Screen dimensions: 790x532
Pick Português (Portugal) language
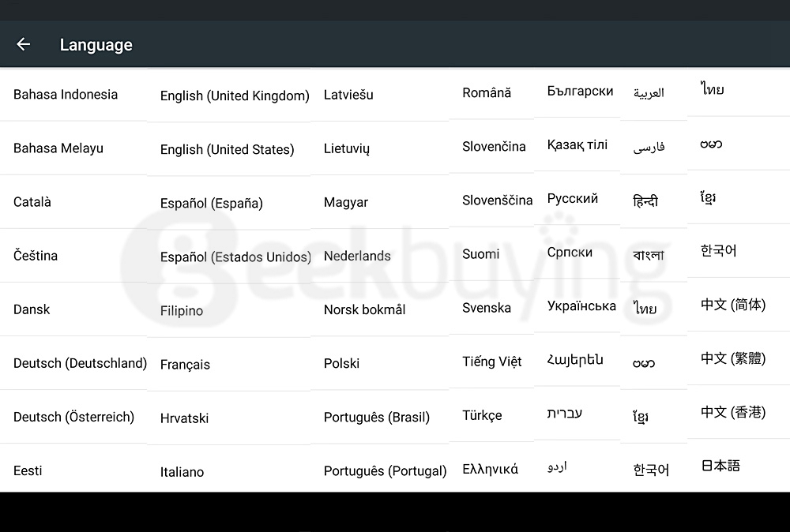click(x=386, y=471)
